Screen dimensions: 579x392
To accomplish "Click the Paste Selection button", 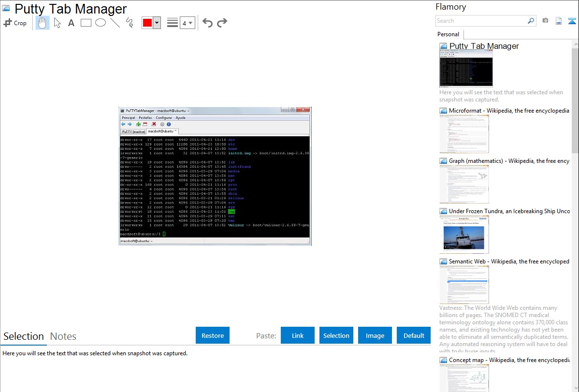I will click(336, 335).
